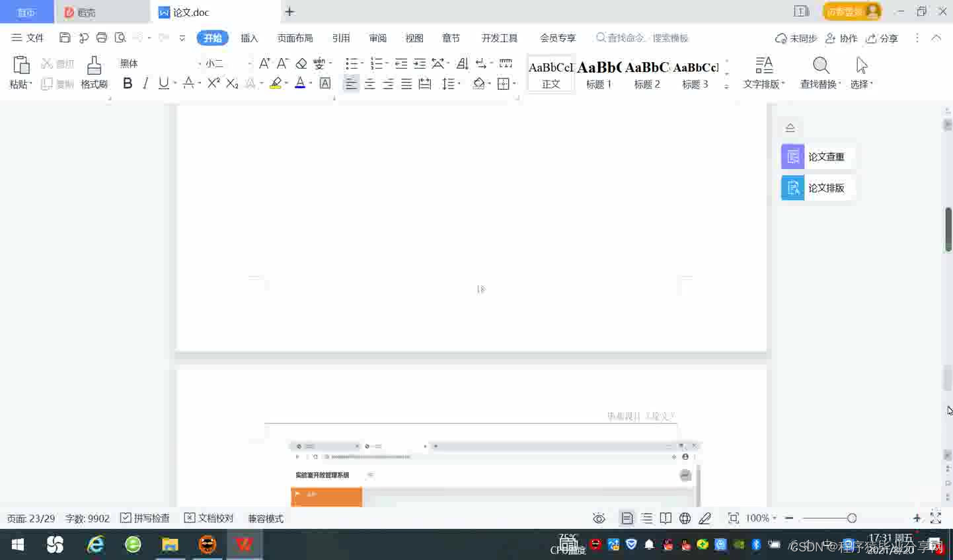Toggle left paragraph alignment
This screenshot has height=560, width=953.
351,84
